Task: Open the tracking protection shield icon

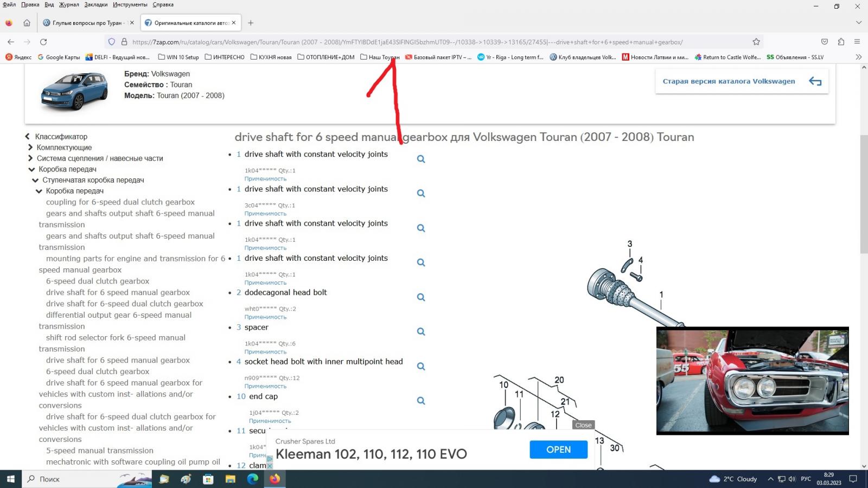Action: [112, 42]
